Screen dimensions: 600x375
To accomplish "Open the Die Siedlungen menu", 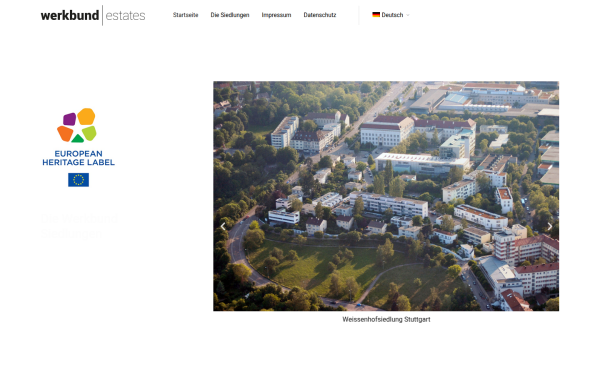I will pyautogui.click(x=230, y=15).
